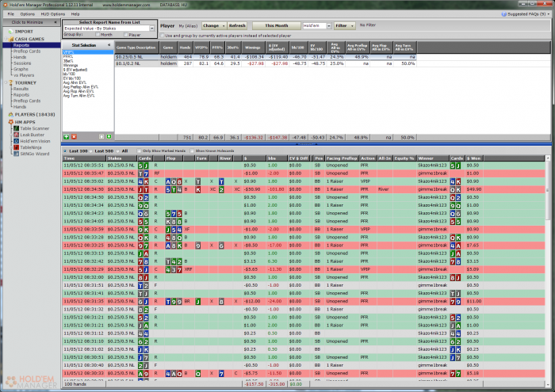The width and height of the screenshot is (555, 392).
Task: Click panel splitter collapse arrows
Action: pyautogui.click(x=306, y=144)
